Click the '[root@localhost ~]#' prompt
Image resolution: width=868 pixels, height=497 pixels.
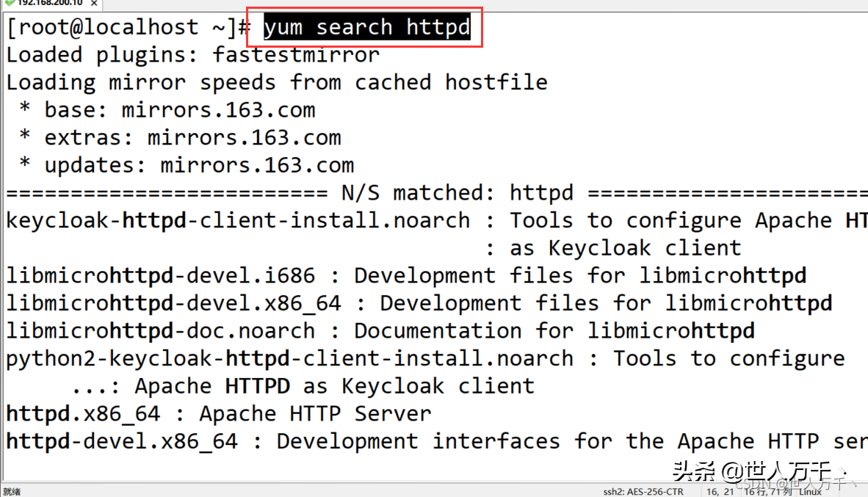(129, 27)
